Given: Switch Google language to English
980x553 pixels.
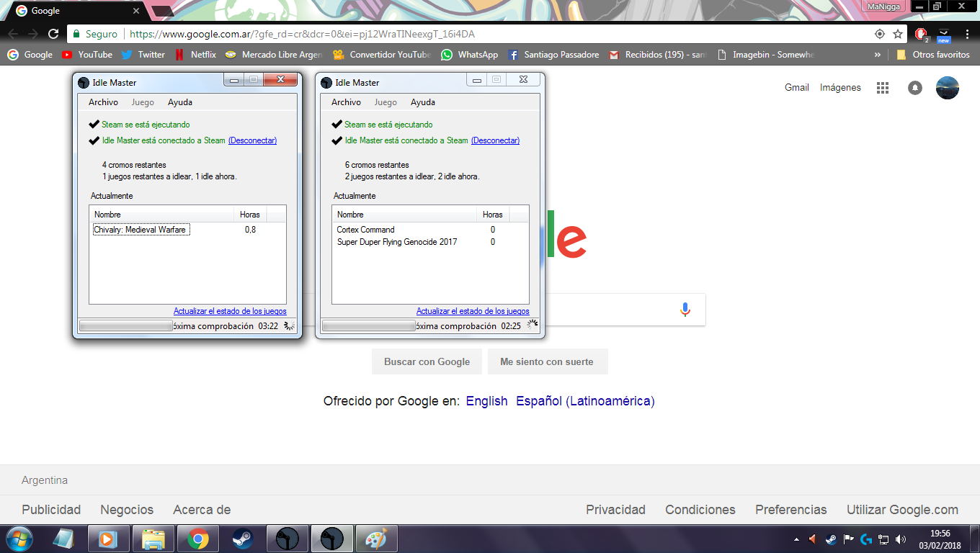Looking at the screenshot, I should pyautogui.click(x=486, y=401).
